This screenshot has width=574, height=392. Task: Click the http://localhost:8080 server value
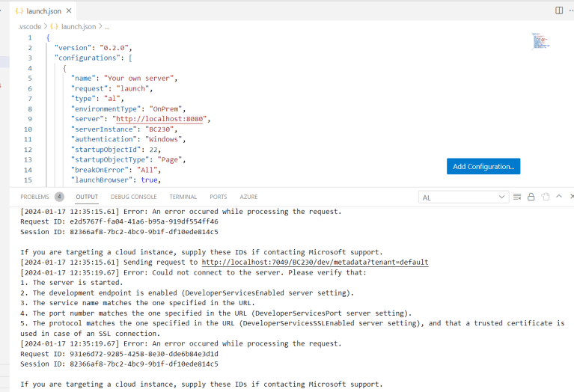(159, 119)
